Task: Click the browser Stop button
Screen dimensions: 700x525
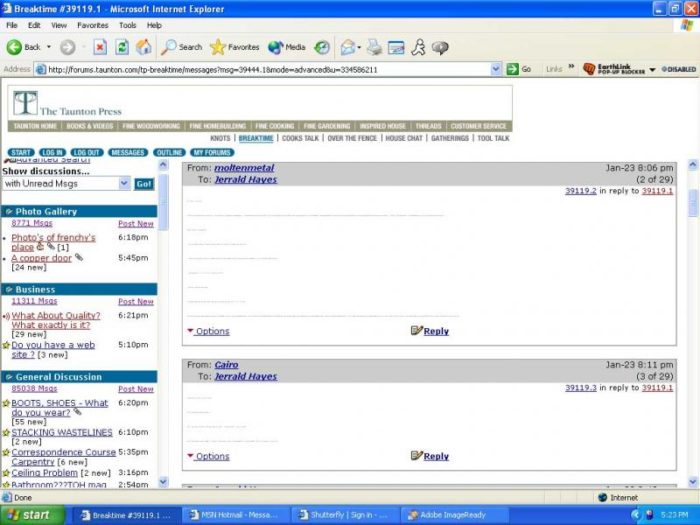Action: [100, 47]
